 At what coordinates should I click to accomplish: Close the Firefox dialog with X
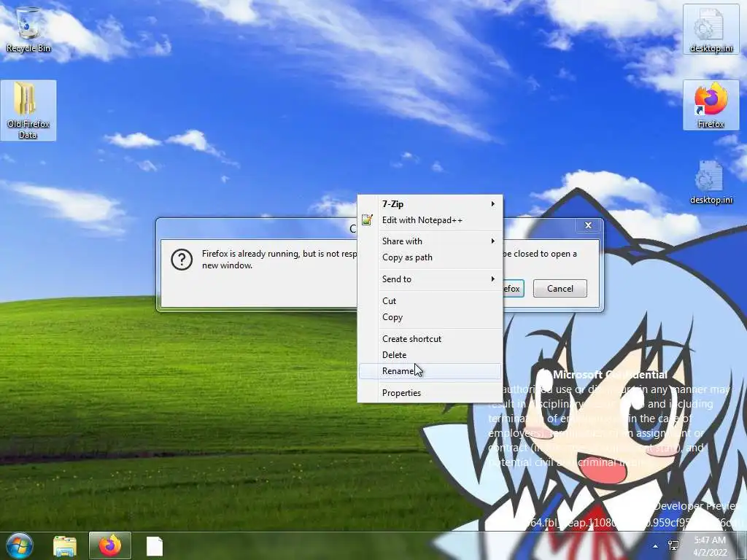pos(589,226)
